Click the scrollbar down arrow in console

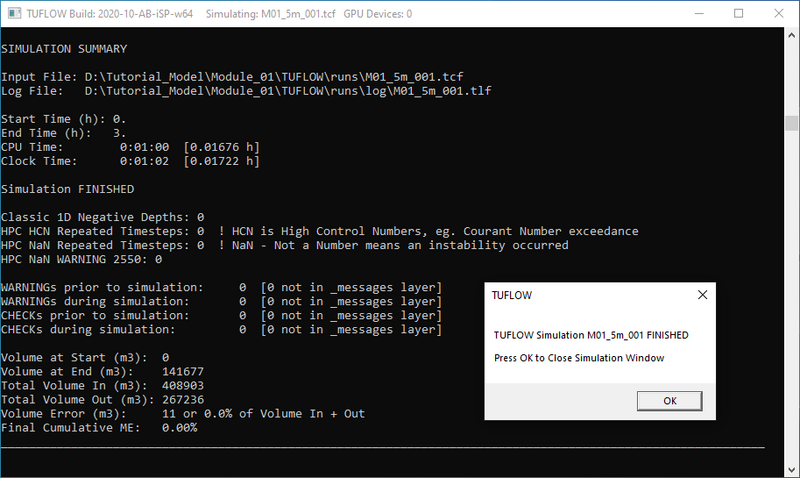(x=791, y=470)
